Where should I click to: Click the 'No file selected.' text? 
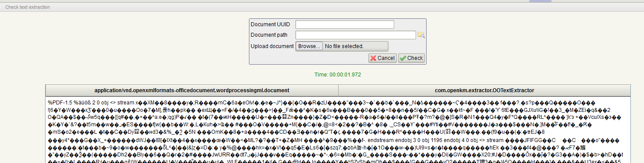(344, 46)
